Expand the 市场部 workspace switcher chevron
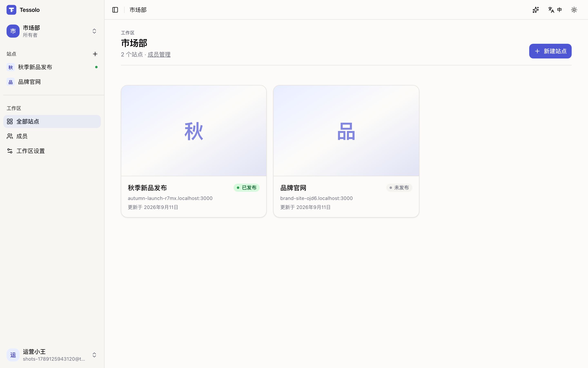588x368 pixels. [x=94, y=31]
